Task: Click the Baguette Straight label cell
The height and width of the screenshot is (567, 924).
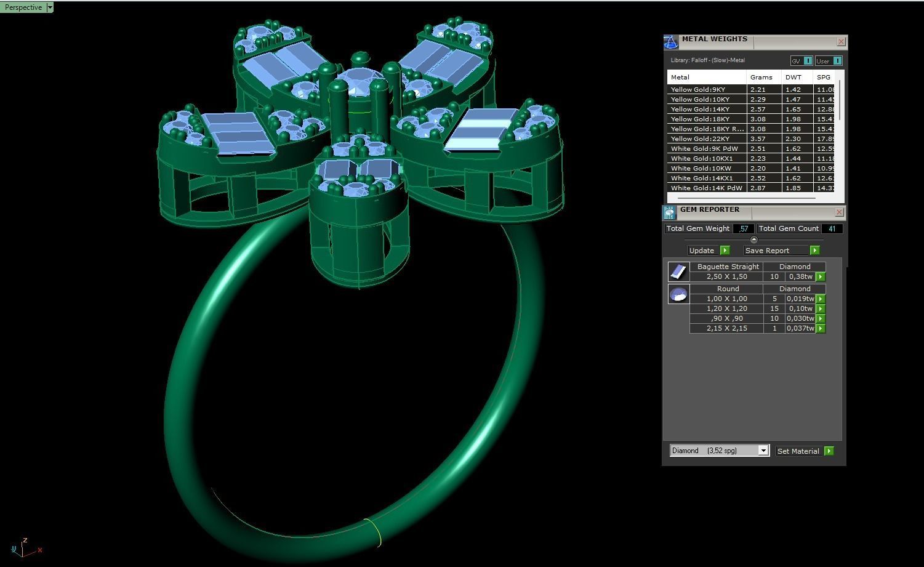Action: point(727,267)
